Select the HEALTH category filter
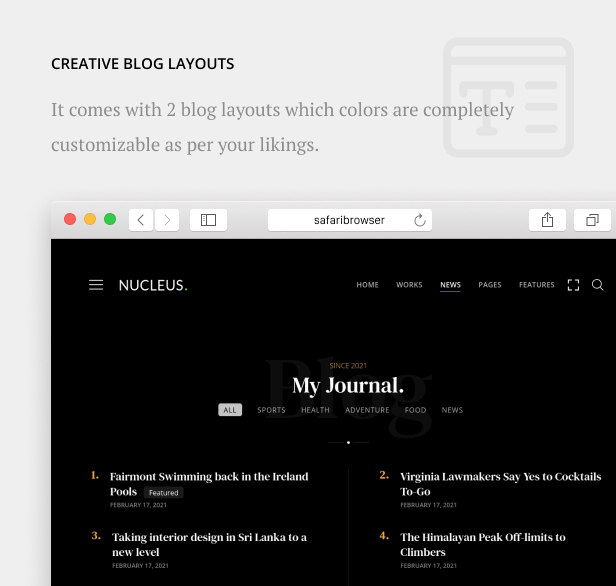616x586 pixels. [x=315, y=410]
